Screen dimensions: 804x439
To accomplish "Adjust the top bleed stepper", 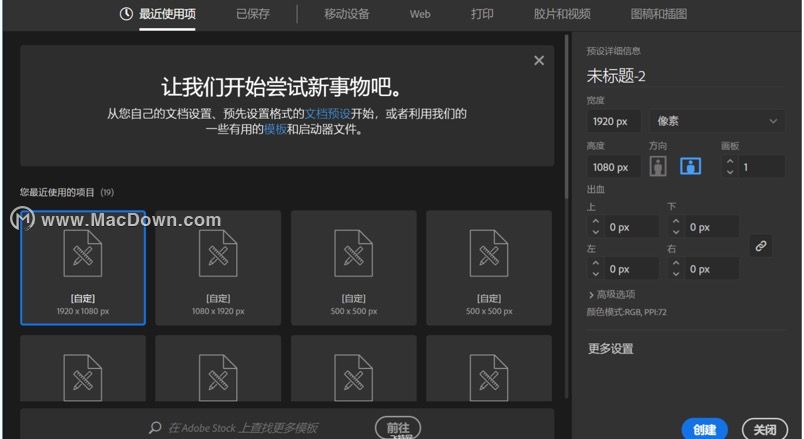I will pyautogui.click(x=595, y=227).
